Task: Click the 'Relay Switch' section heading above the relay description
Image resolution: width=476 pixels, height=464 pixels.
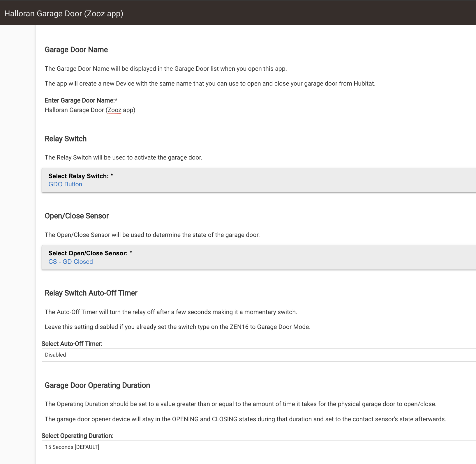Action: 66,139
